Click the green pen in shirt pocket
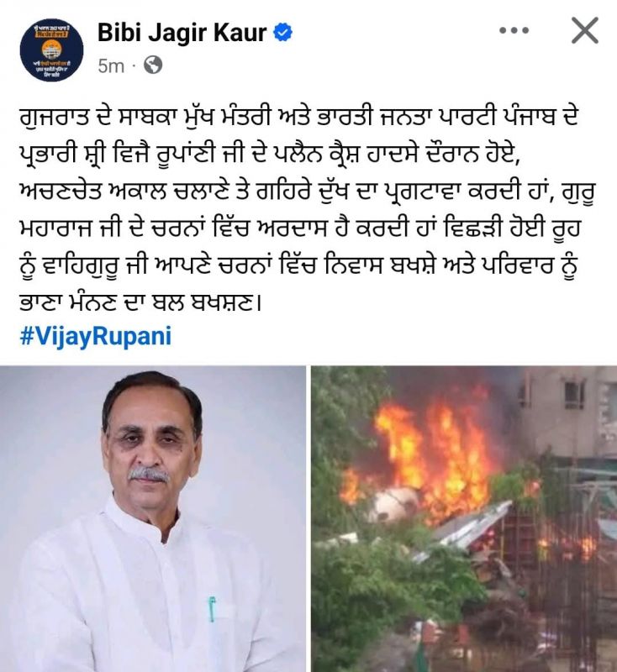Viewport: 617px width, 672px height. tap(211, 608)
